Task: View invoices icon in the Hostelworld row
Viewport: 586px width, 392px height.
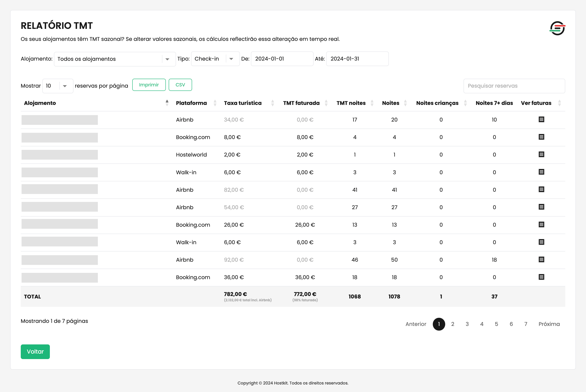Action: [x=541, y=155]
